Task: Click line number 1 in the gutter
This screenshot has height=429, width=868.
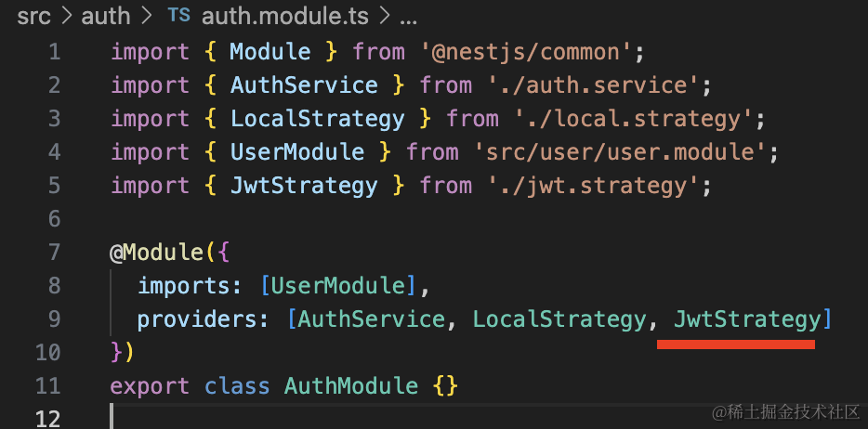Action: coord(53,52)
